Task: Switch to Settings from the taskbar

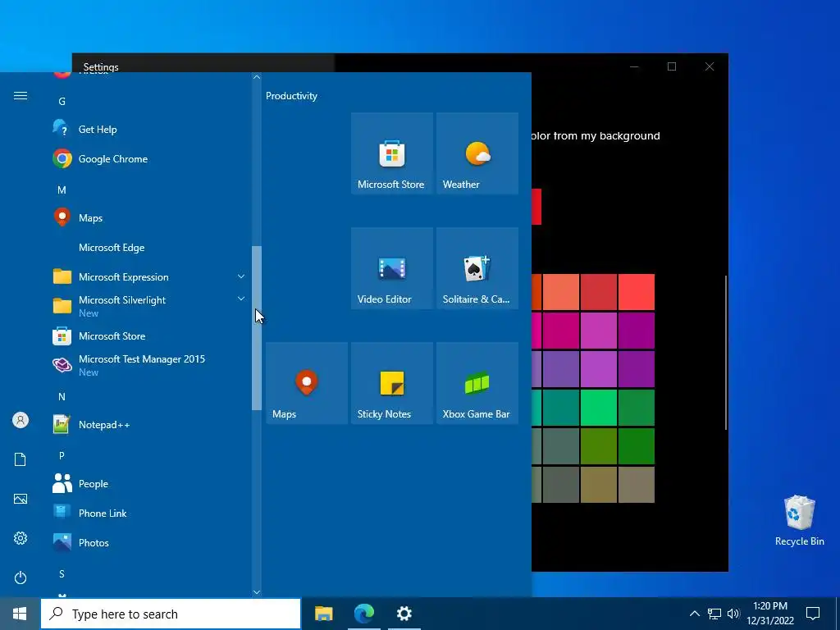Action: [x=404, y=614]
